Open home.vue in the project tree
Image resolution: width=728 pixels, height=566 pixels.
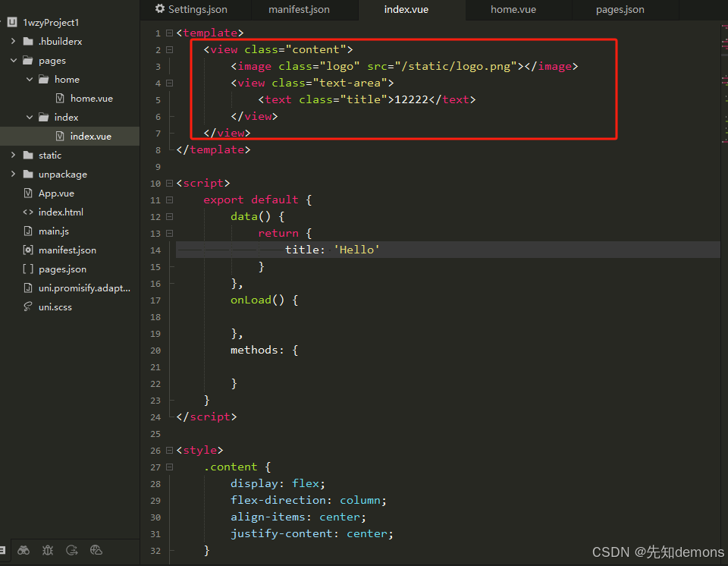click(92, 99)
